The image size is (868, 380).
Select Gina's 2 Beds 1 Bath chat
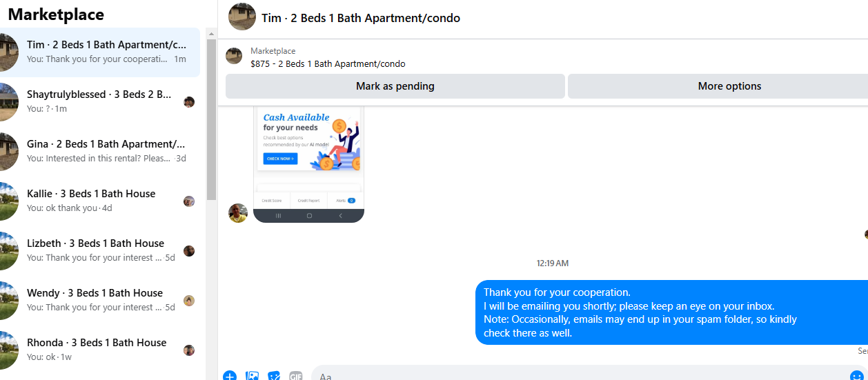tap(100, 152)
